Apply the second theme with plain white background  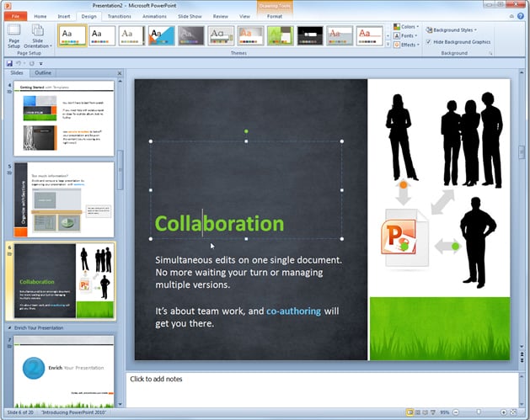click(102, 36)
